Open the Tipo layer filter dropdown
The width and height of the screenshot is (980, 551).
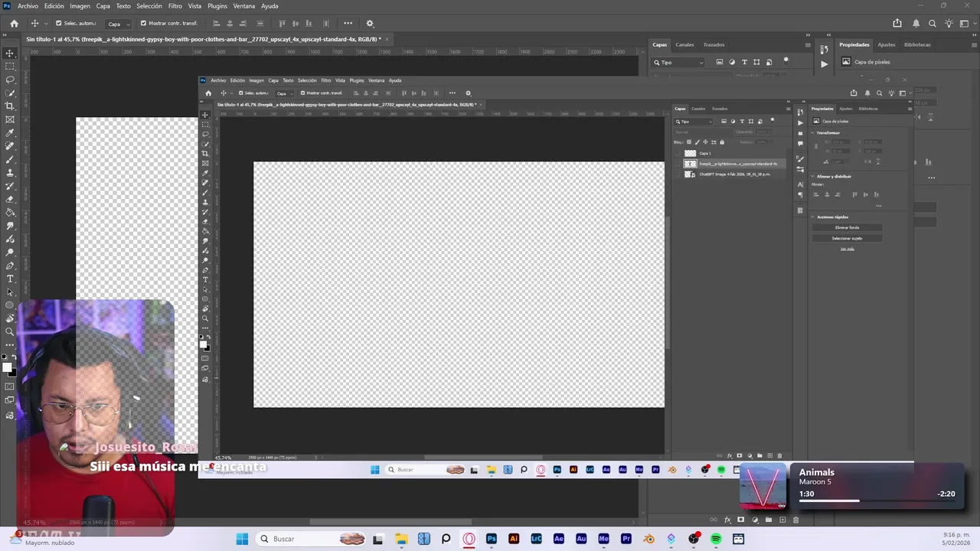(x=678, y=63)
